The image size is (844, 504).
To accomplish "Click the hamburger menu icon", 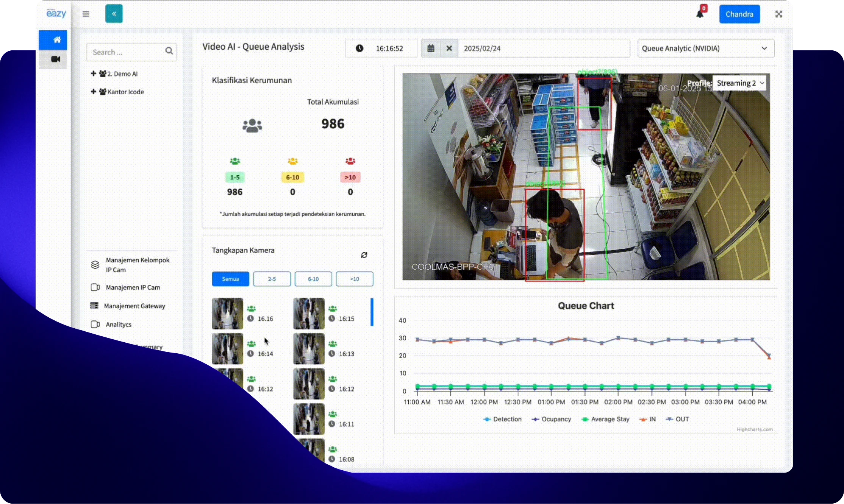I will [x=86, y=14].
